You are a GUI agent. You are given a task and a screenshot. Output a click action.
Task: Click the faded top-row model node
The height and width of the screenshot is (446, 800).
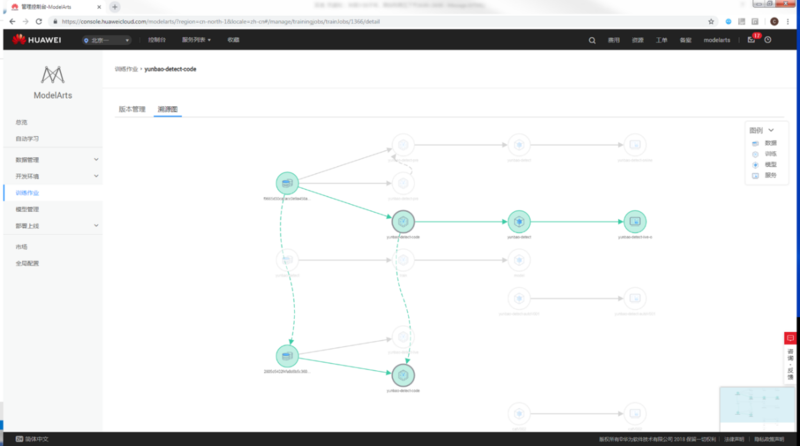(519, 145)
